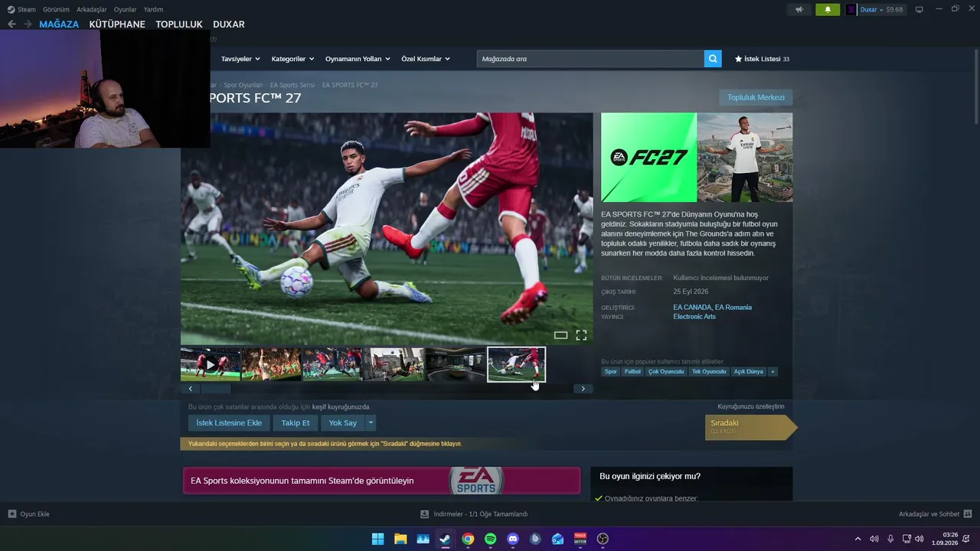This screenshot has height=551, width=980.
Task: Click the Topluluk Merkezi button
Action: click(756, 98)
